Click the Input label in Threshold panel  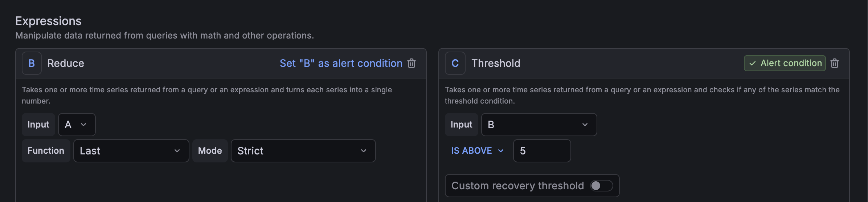[462, 125]
